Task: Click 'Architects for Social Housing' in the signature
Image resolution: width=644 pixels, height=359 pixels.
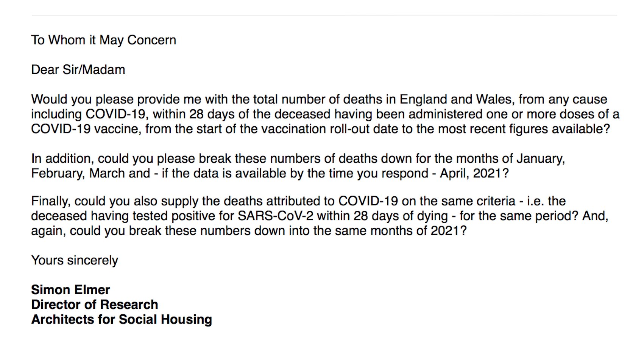Action: coord(122,319)
